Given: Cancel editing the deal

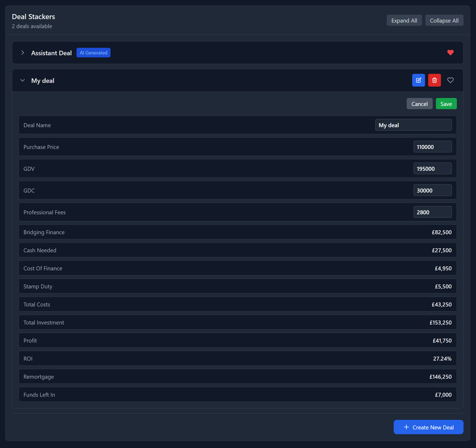Looking at the screenshot, I should (x=419, y=104).
